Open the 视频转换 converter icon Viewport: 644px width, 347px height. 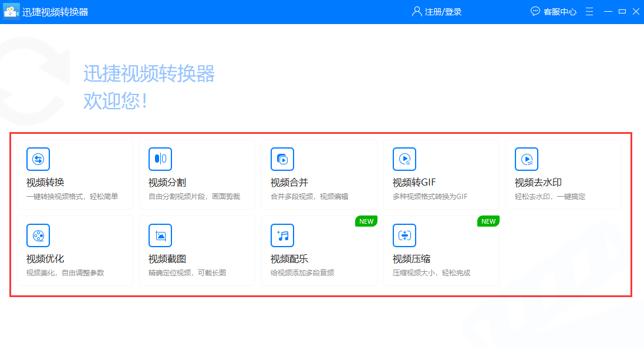[38, 159]
